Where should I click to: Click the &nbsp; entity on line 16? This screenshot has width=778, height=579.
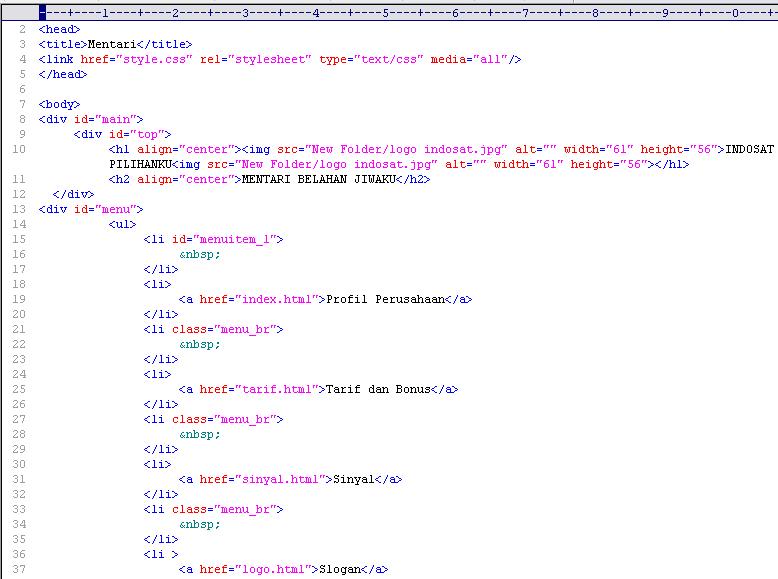point(199,254)
